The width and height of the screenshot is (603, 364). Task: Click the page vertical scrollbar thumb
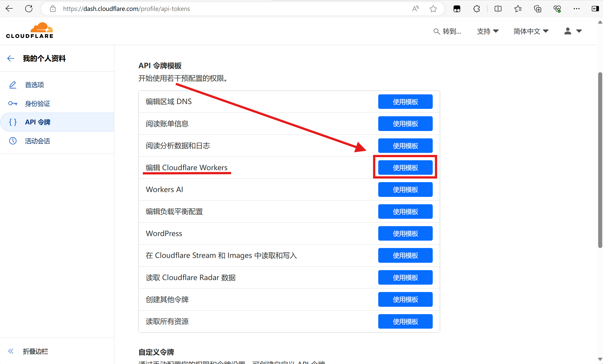click(x=600, y=160)
